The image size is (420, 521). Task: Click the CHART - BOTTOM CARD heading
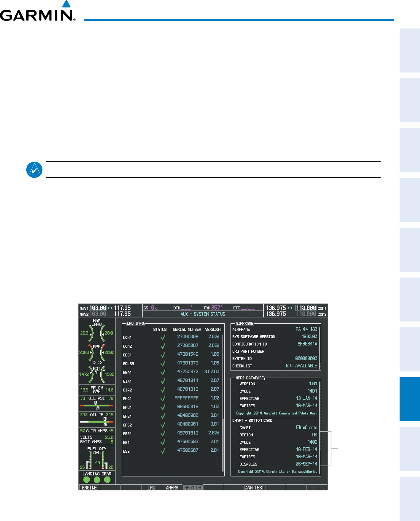pyautogui.click(x=252, y=420)
